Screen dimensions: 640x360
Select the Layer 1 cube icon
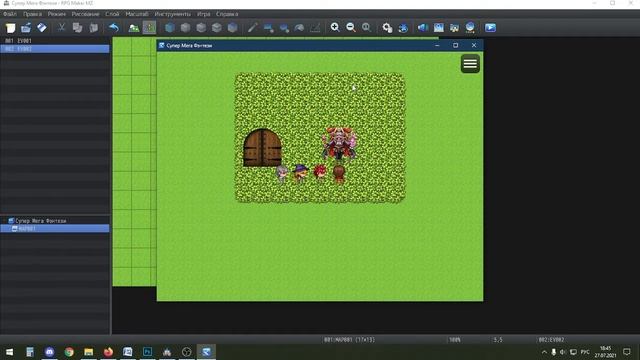pyautogui.click(x=185, y=27)
